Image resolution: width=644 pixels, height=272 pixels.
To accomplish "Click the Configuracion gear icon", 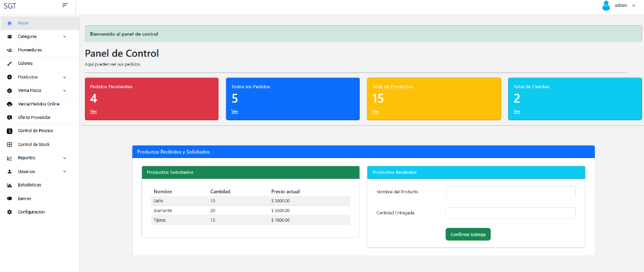I will click(9, 212).
